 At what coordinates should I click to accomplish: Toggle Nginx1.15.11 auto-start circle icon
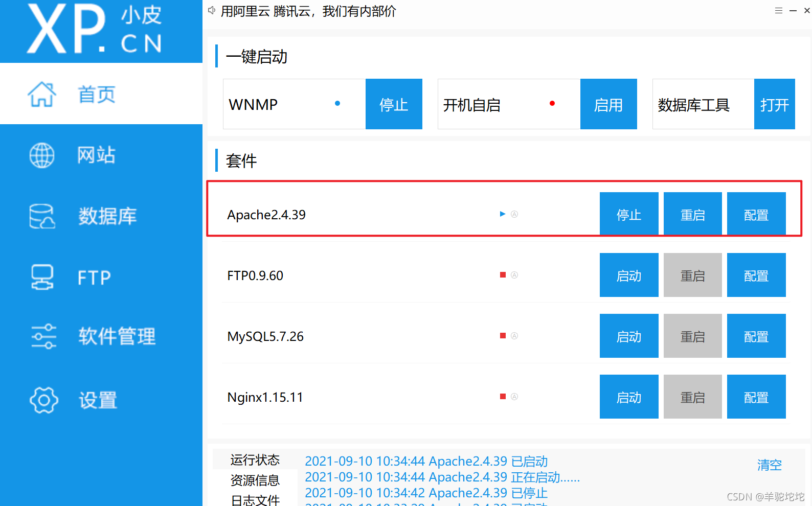coord(514,397)
